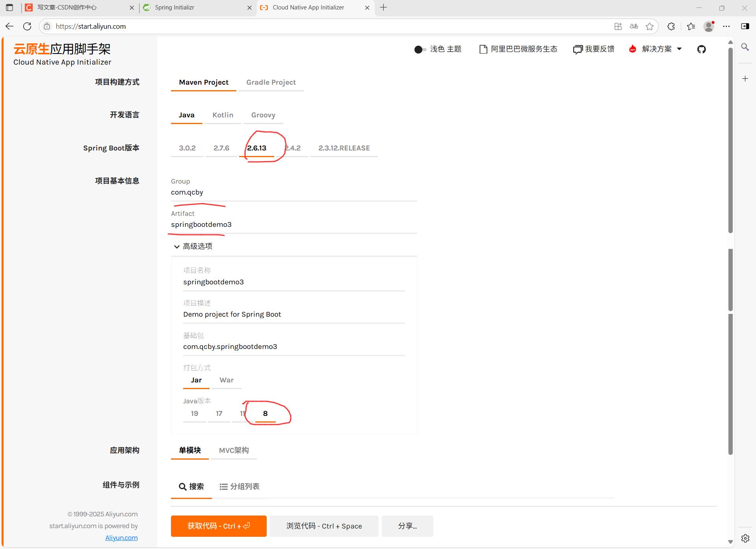The width and height of the screenshot is (756, 549).
Task: Refresh the page with reload icon
Action: 27,26
